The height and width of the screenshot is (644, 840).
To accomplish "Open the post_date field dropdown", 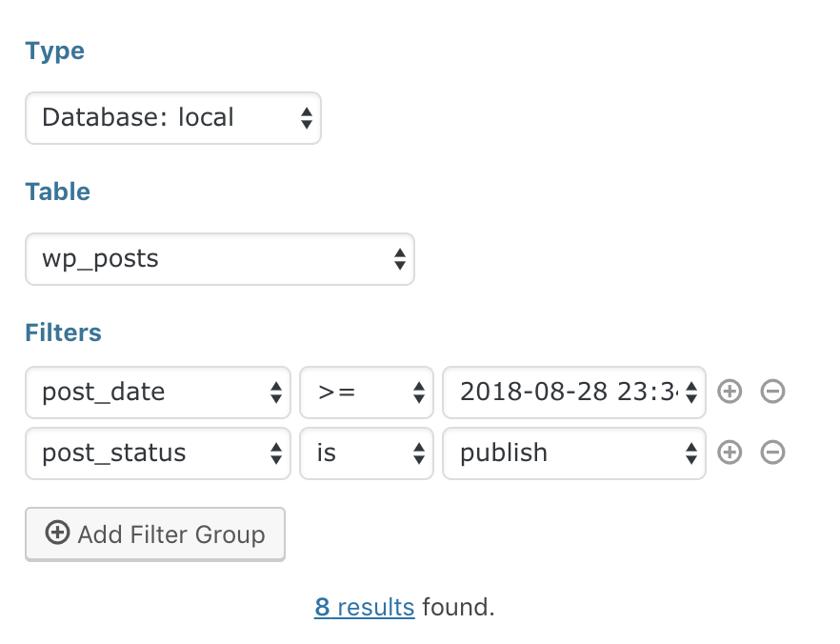I will (157, 392).
